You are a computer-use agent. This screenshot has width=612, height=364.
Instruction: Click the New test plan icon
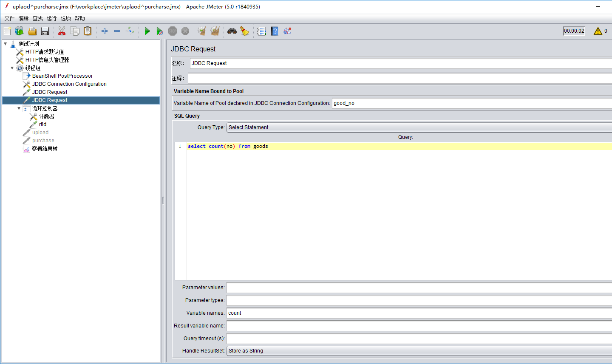pos(7,31)
